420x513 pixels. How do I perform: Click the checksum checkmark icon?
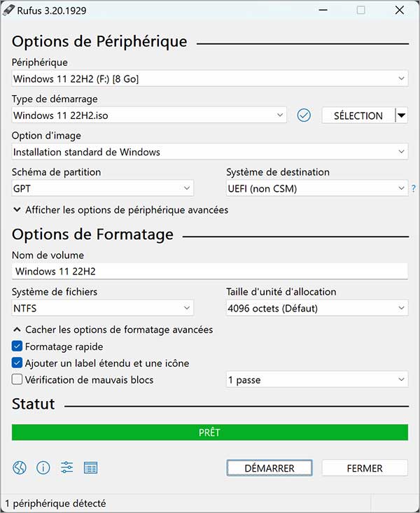coord(304,115)
